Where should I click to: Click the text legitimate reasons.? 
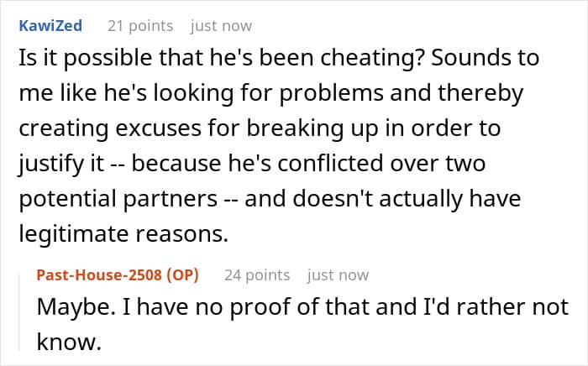(x=123, y=233)
